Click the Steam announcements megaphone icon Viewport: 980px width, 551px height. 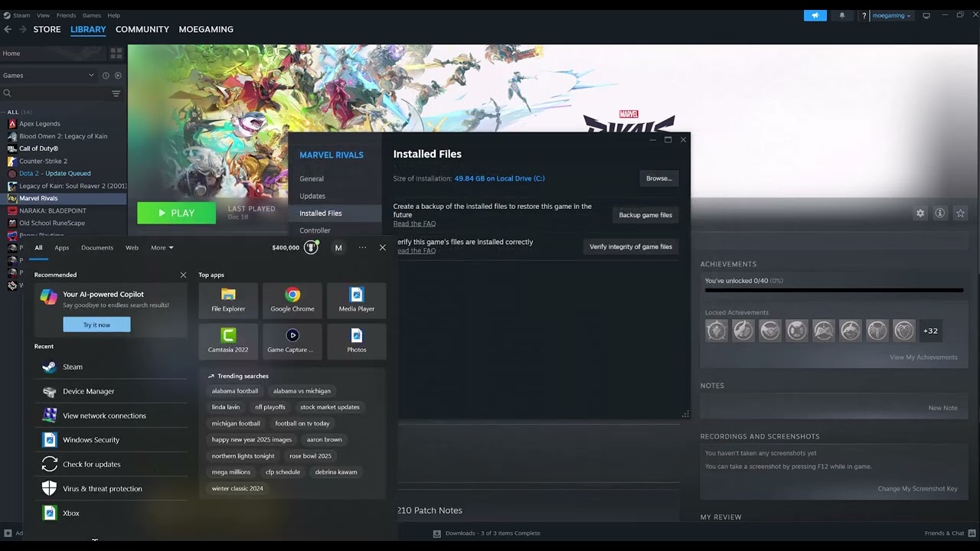815,15
